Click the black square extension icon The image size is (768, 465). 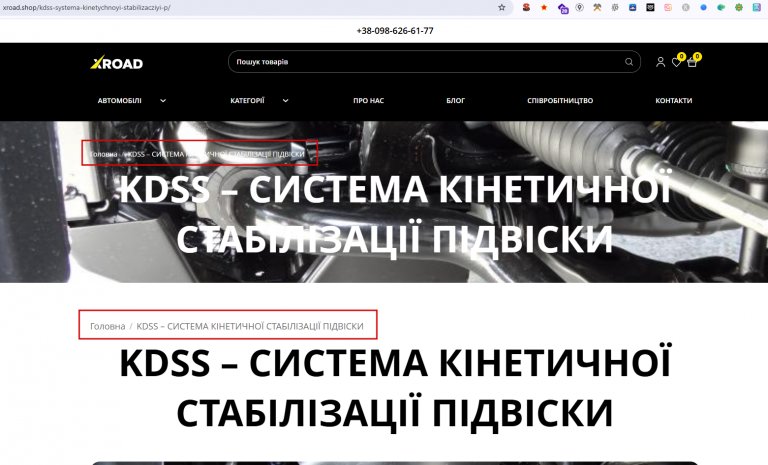click(x=650, y=7)
